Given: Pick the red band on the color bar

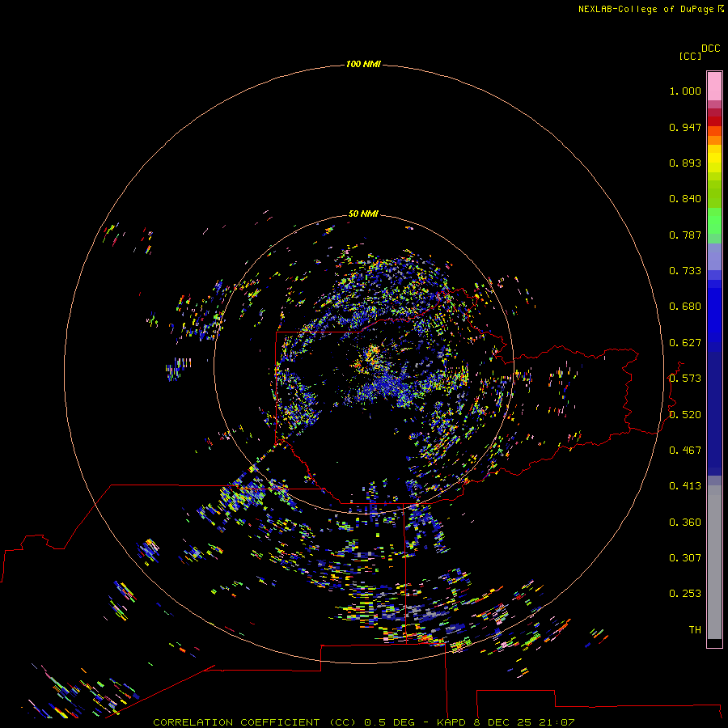Looking at the screenshot, I should (x=714, y=121).
